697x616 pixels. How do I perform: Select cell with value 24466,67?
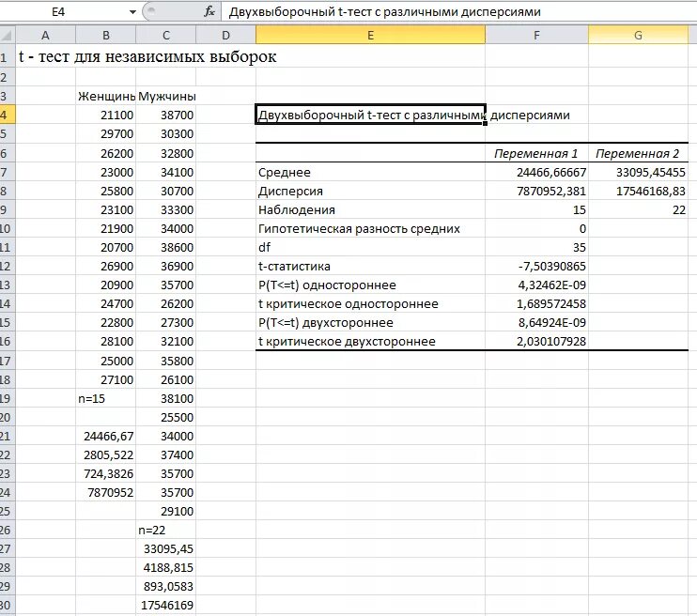click(x=106, y=436)
